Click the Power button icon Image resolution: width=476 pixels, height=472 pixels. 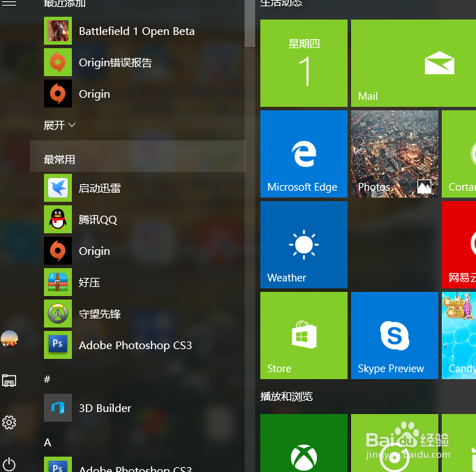9,464
